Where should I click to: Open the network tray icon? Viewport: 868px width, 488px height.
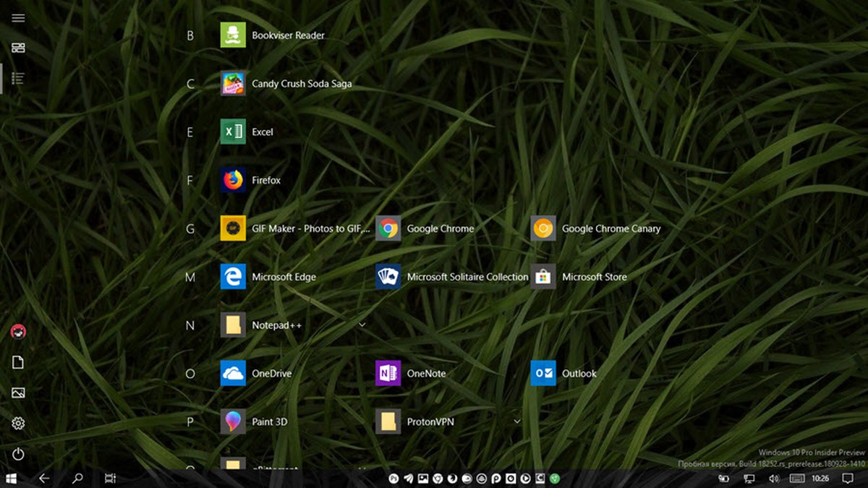749,479
